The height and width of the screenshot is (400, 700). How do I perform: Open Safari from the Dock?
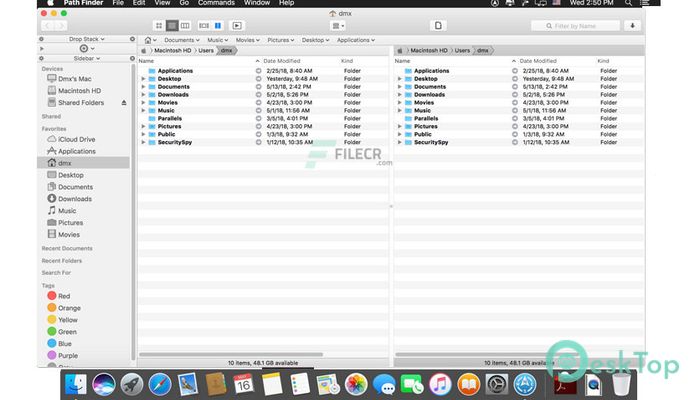tap(160, 384)
